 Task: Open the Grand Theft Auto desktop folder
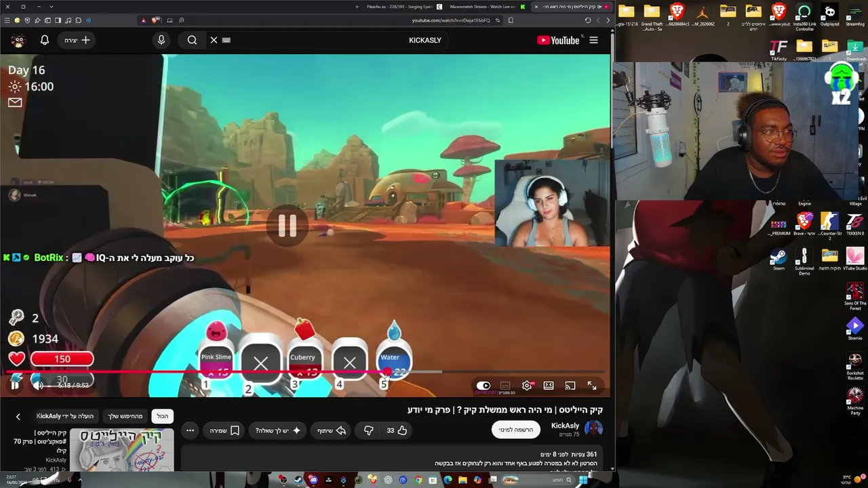pyautogui.click(x=652, y=17)
